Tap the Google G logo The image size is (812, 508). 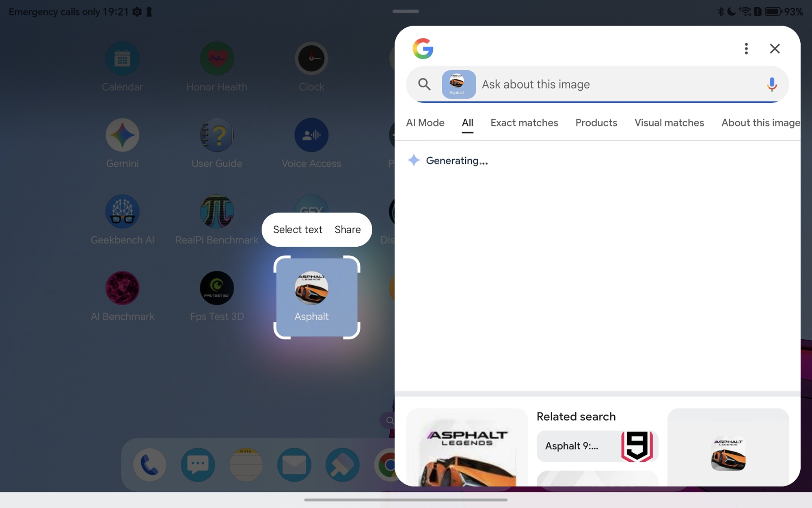pos(423,49)
